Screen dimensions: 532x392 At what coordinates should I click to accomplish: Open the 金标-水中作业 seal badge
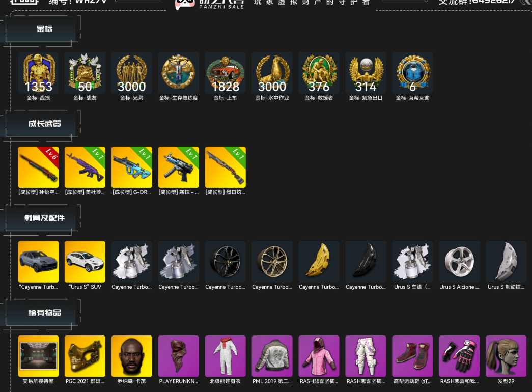click(272, 73)
